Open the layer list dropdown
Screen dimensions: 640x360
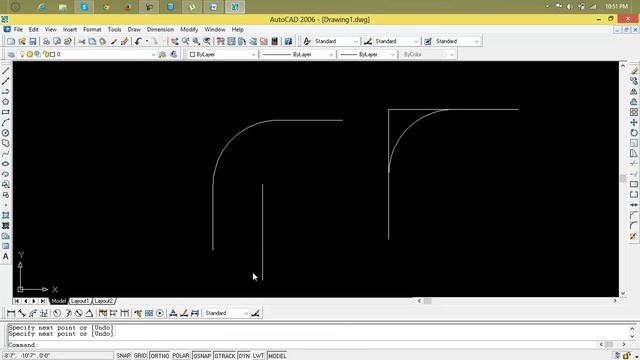click(153, 54)
